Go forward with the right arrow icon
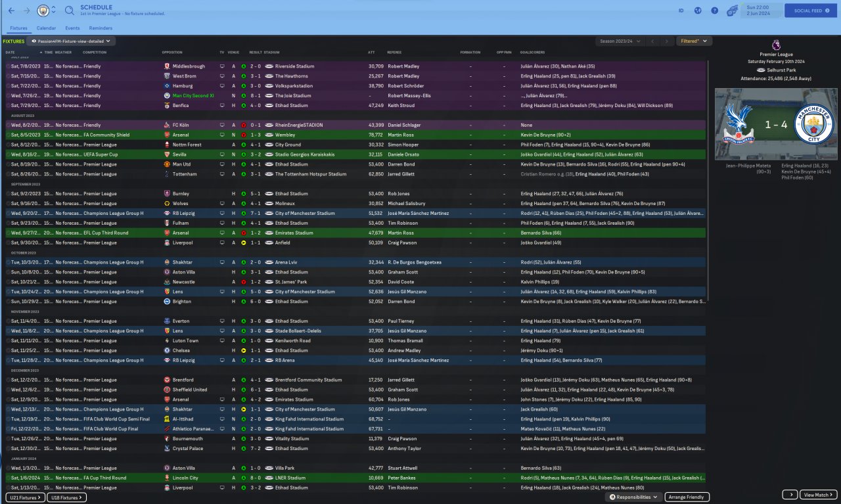 pos(26,11)
